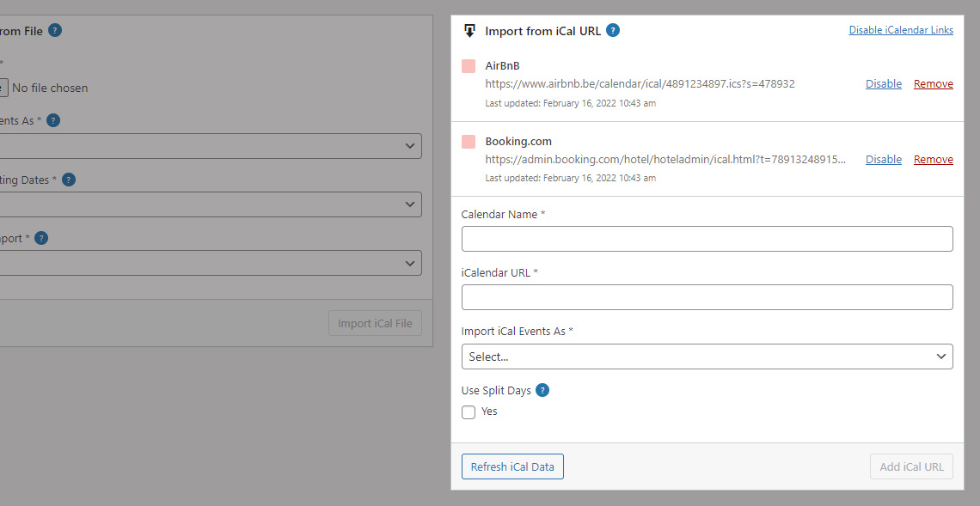Screen dimensions: 980x506
Task: Click the help icon beside Import from iCal URL
Action: click(613, 30)
